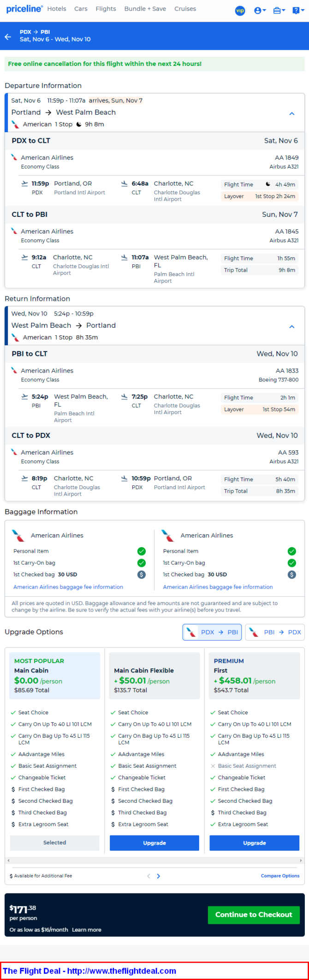
Task: Select the PDX to PBI upgrade toggle
Action: tap(213, 632)
